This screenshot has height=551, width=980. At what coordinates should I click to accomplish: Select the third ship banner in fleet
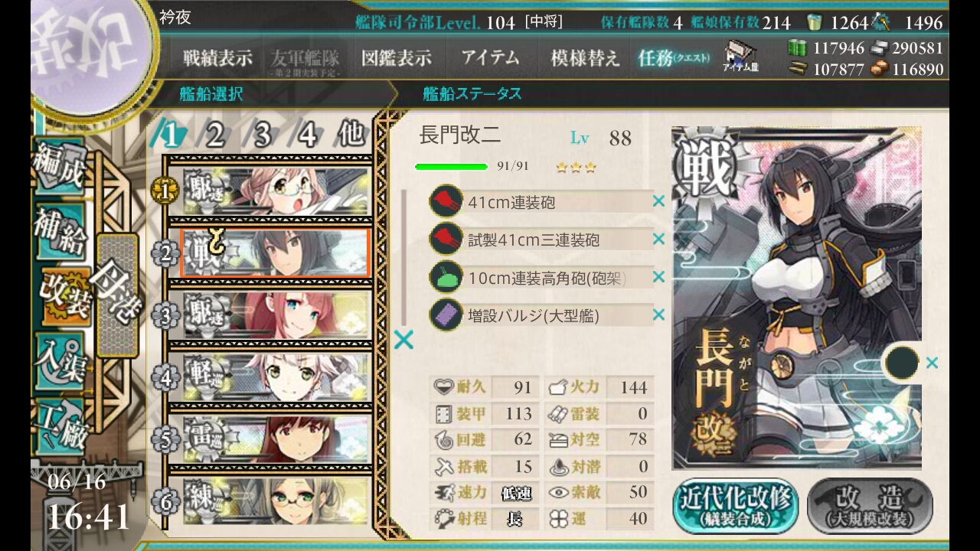[x=276, y=315]
